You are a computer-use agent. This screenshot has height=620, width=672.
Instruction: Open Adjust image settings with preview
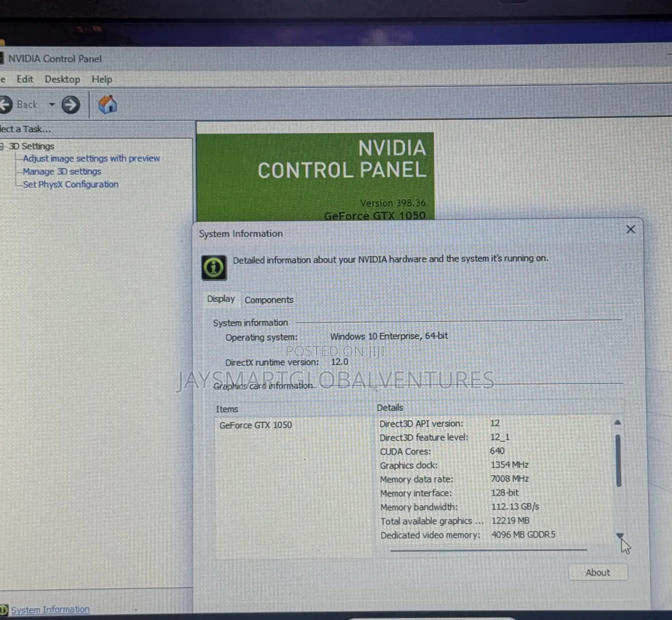point(91,158)
